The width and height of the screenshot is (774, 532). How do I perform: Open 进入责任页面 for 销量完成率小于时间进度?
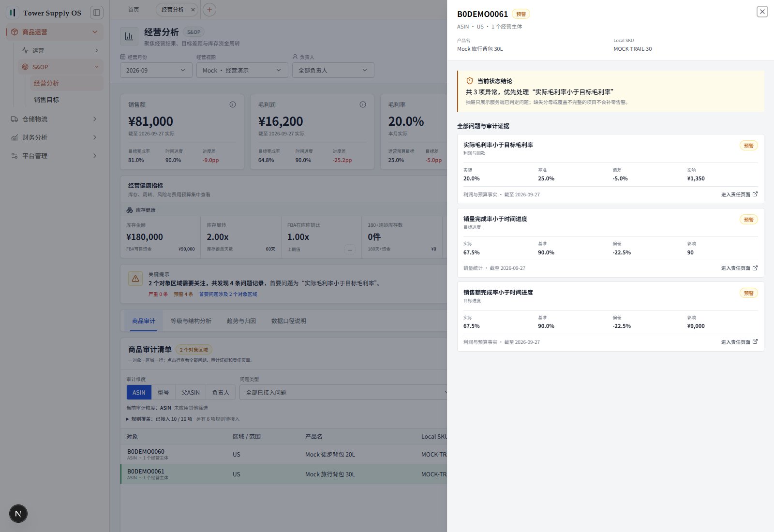tap(739, 268)
